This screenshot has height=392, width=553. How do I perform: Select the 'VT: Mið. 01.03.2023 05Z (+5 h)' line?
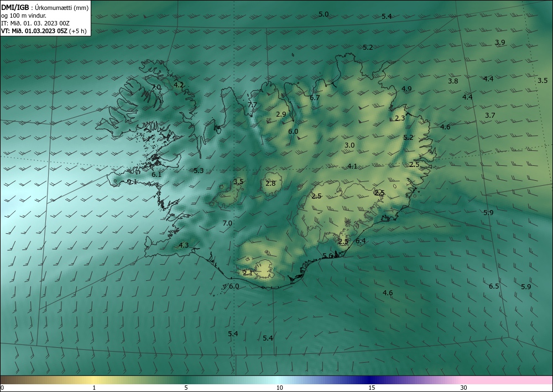pos(44,30)
